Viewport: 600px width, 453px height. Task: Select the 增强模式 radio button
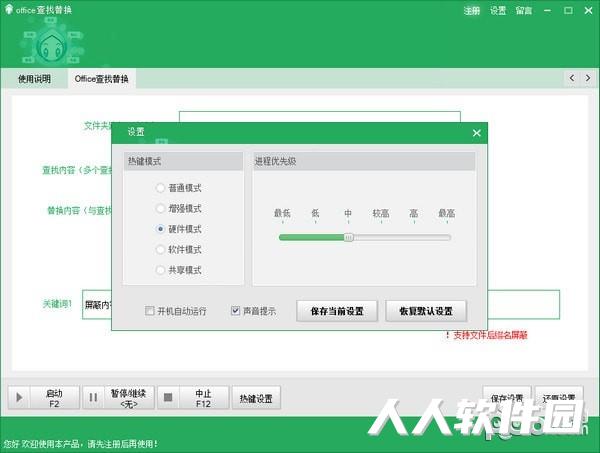click(160, 209)
